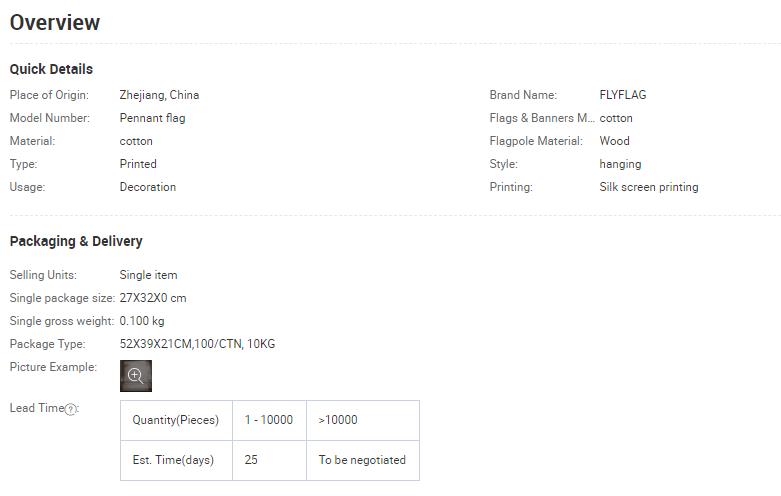Click the Quantity(Pieces) table header cell

(x=175, y=420)
